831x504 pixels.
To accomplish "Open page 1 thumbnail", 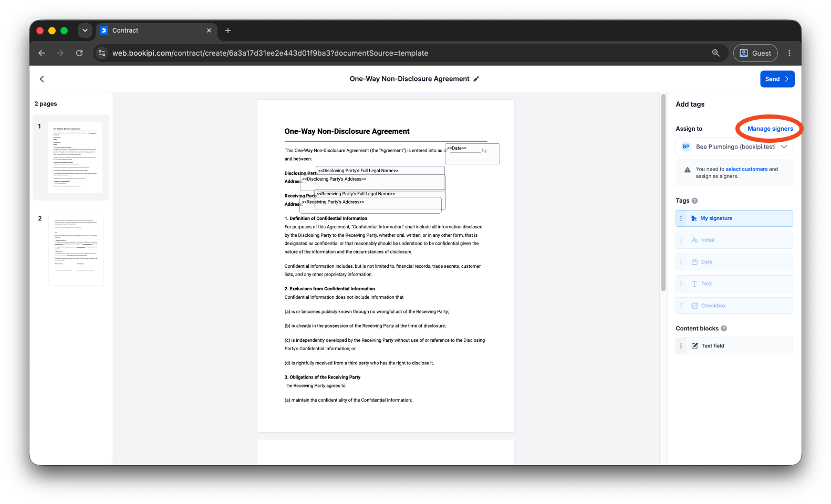I will coord(75,157).
